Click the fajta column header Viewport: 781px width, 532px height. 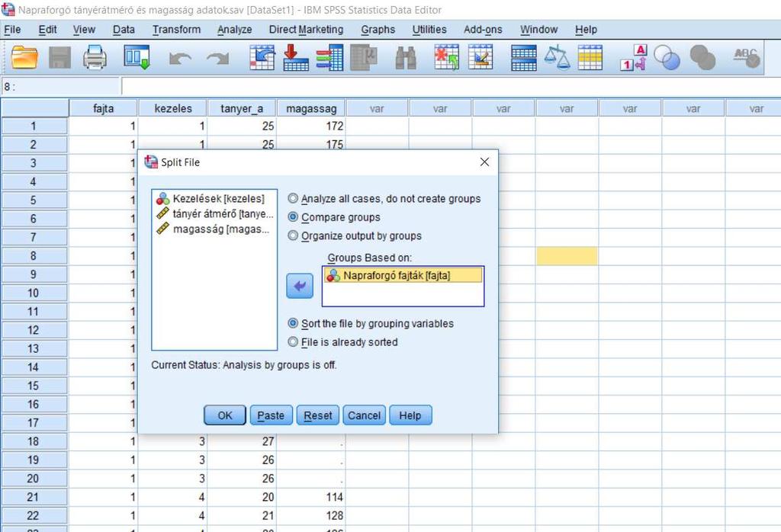[x=103, y=108]
